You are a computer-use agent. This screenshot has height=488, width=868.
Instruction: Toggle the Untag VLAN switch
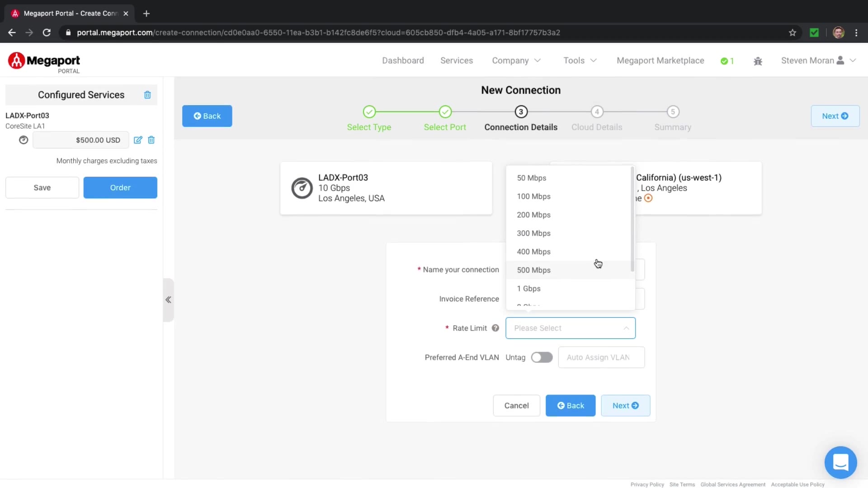[x=542, y=357]
